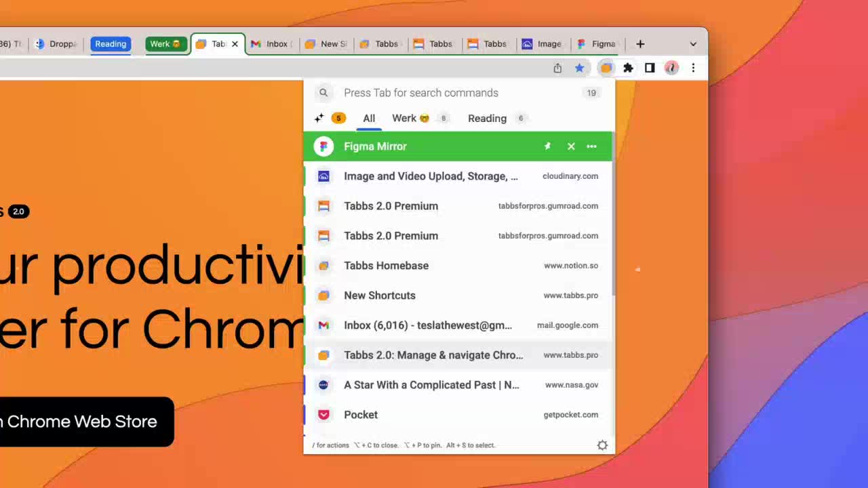868x488 pixels.
Task: Click the NASA icon beside 'A Star With...'
Action: pos(323,385)
